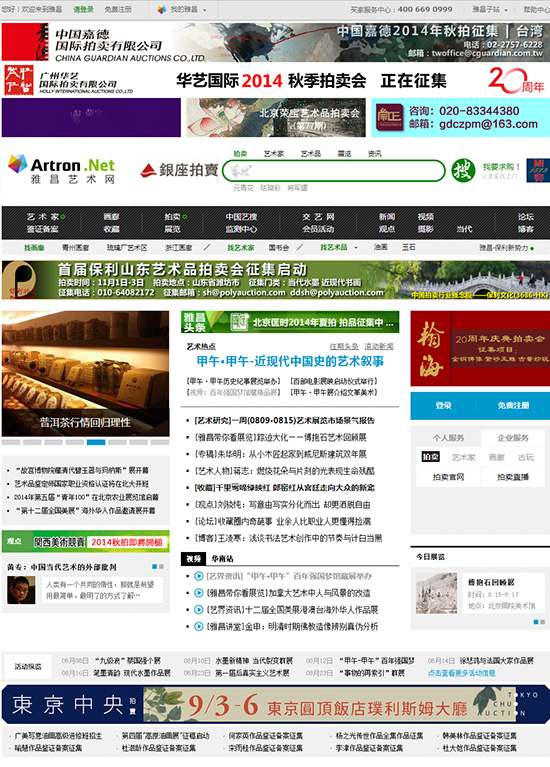Select the 拍卖 search category tab
Screen dimensions: 550x767
tap(240, 154)
